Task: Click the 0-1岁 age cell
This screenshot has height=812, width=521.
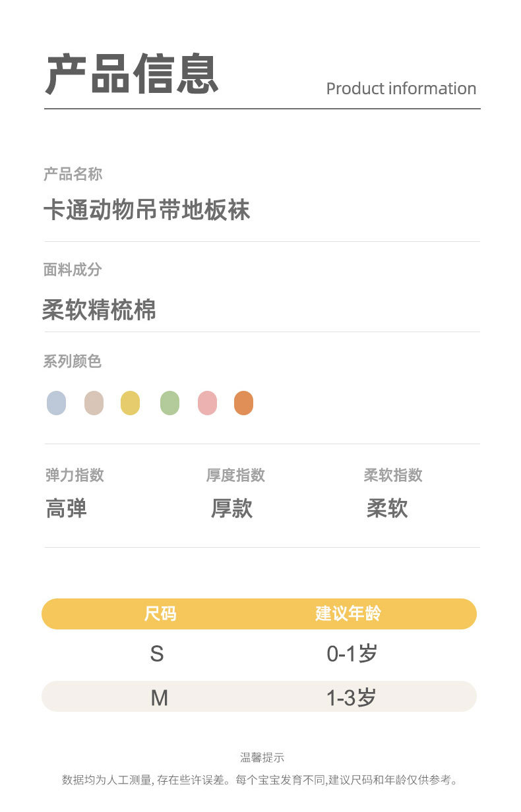Action: coord(352,654)
